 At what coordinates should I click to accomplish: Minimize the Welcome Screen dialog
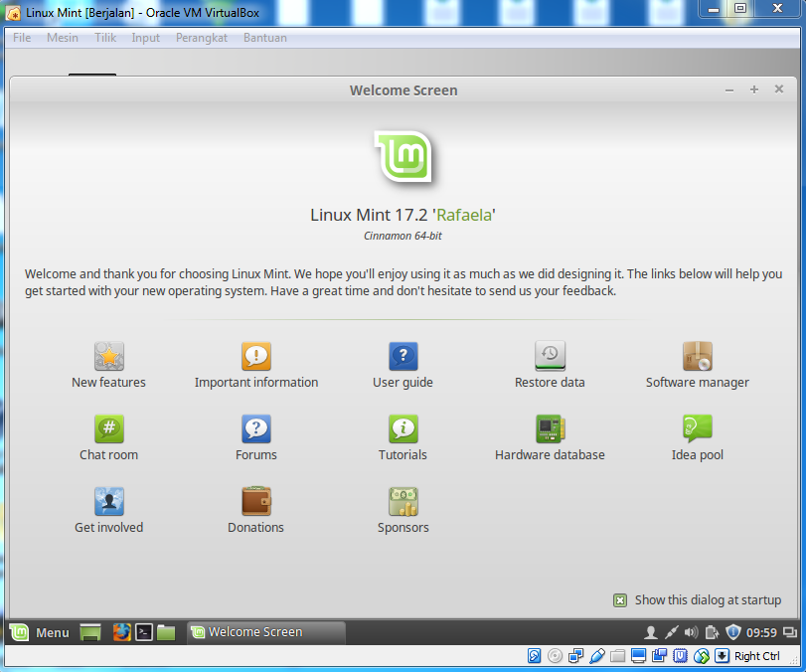(728, 90)
